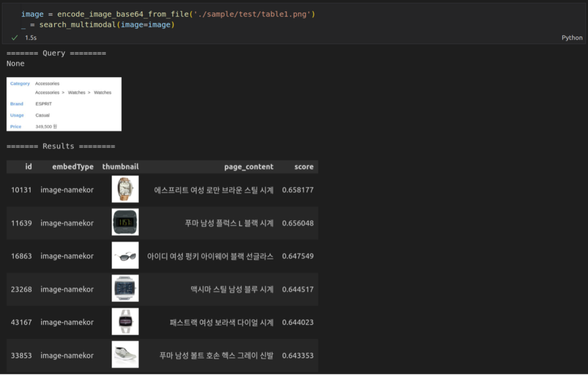Click id cell 33853

coord(21,355)
